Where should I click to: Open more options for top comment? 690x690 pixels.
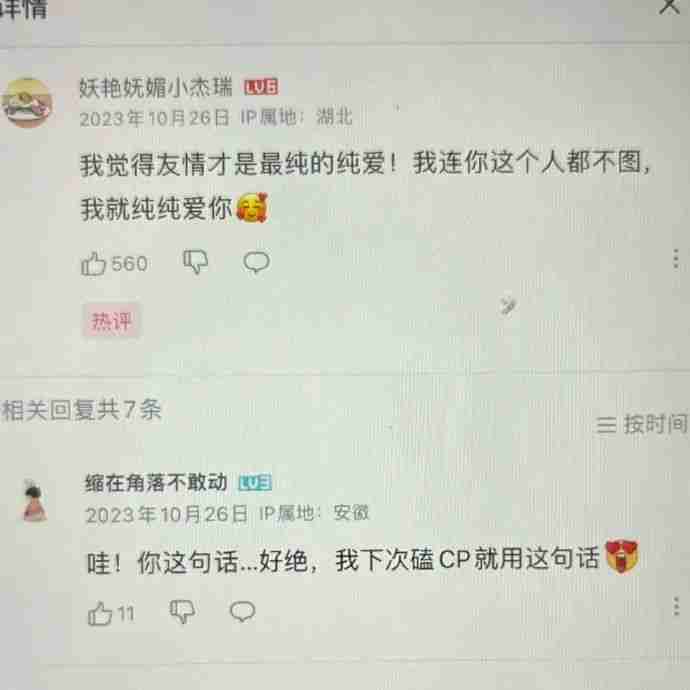tap(676, 259)
